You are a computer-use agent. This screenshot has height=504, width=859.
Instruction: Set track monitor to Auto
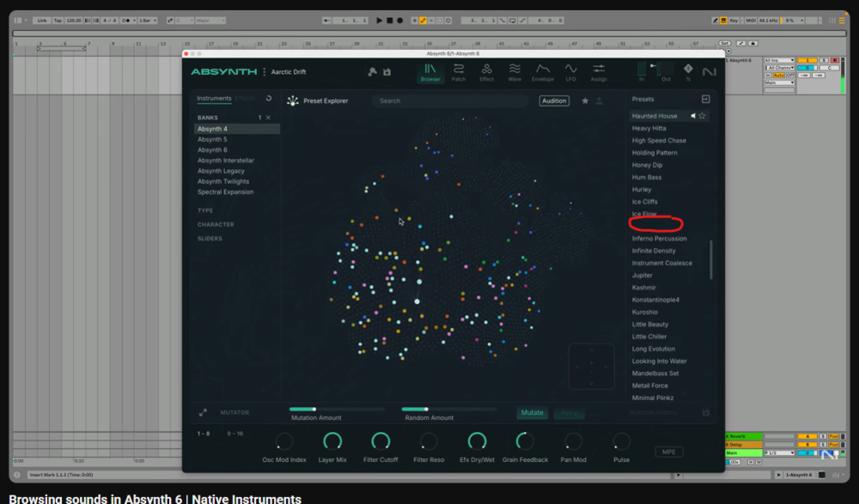[778, 75]
